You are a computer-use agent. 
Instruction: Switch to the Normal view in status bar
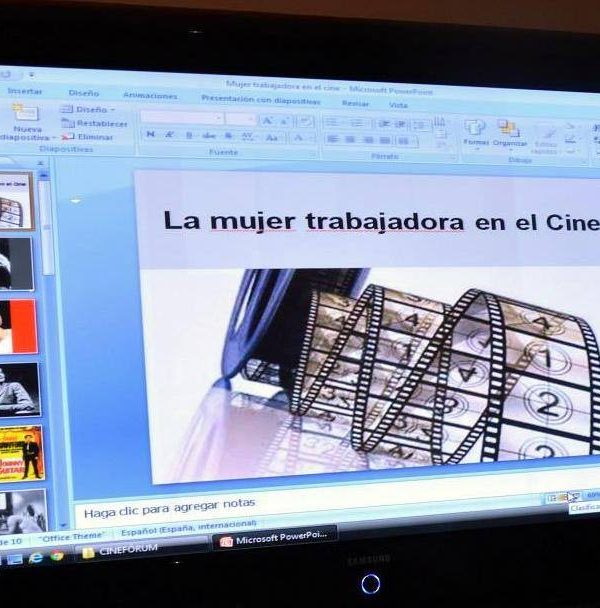point(551,498)
